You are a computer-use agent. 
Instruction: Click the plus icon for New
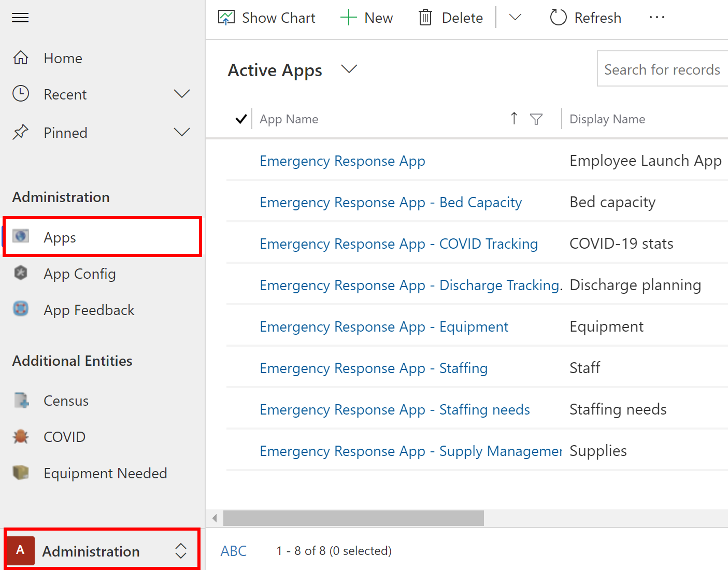coord(349,18)
